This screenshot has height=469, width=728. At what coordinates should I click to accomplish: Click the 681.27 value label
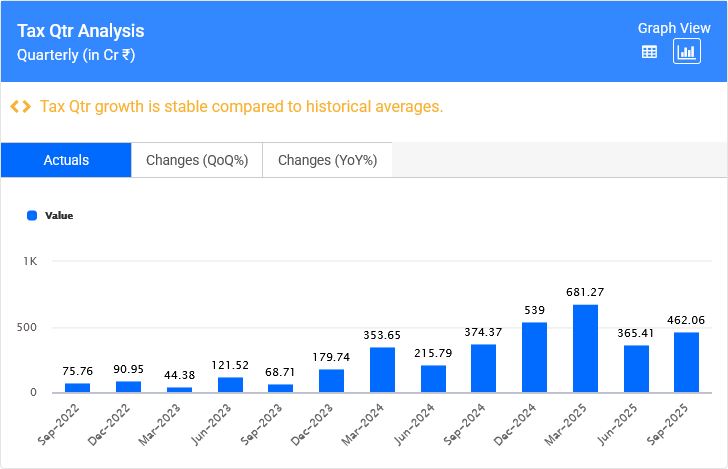tap(585, 292)
